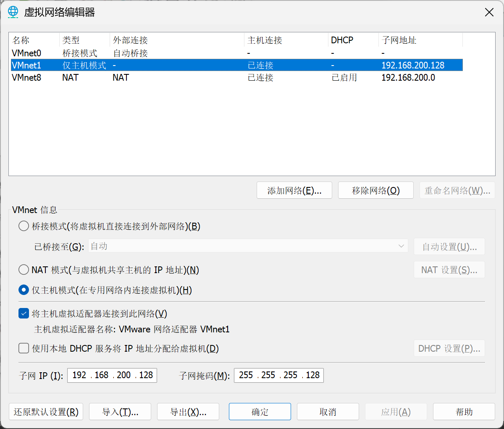Click 已连接 cell in VMnet8 row

(260, 77)
